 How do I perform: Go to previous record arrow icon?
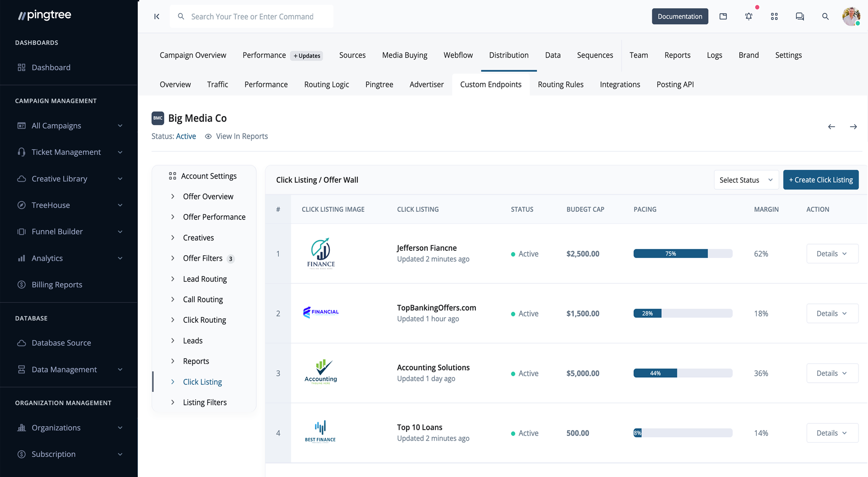pyautogui.click(x=832, y=127)
